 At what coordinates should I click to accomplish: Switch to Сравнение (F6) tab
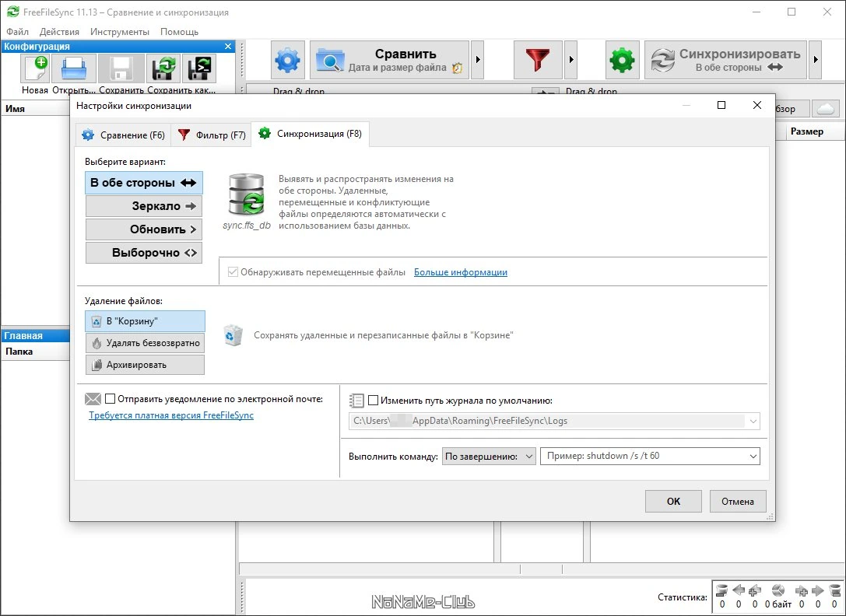pos(124,135)
